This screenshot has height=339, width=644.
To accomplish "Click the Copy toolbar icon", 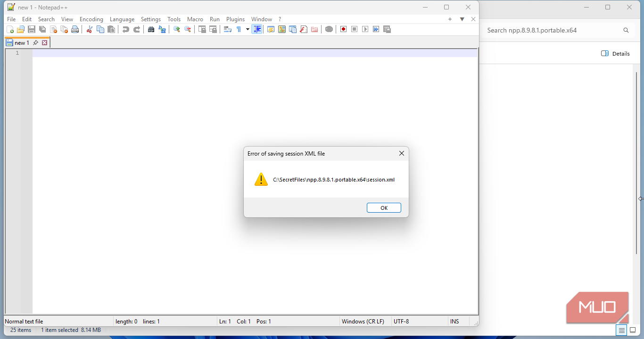I will 100,29.
